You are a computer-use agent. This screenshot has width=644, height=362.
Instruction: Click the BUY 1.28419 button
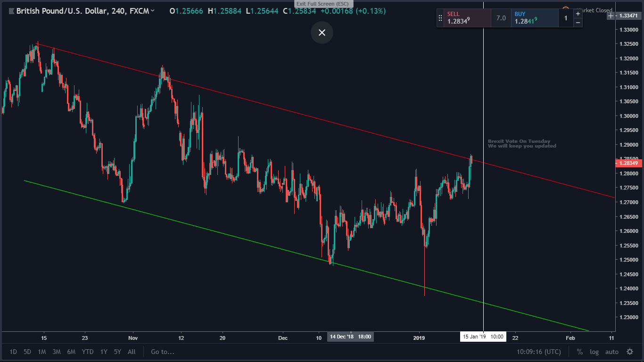(x=535, y=18)
